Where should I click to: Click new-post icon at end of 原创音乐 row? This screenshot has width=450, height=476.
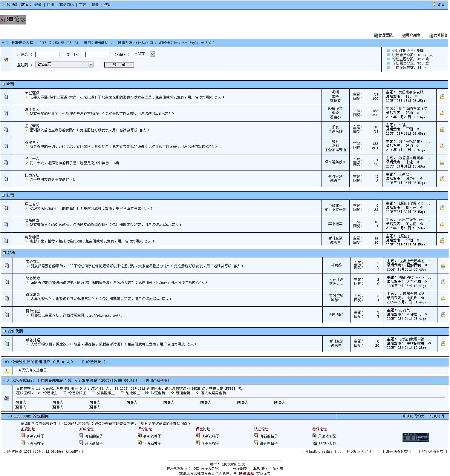click(x=442, y=208)
